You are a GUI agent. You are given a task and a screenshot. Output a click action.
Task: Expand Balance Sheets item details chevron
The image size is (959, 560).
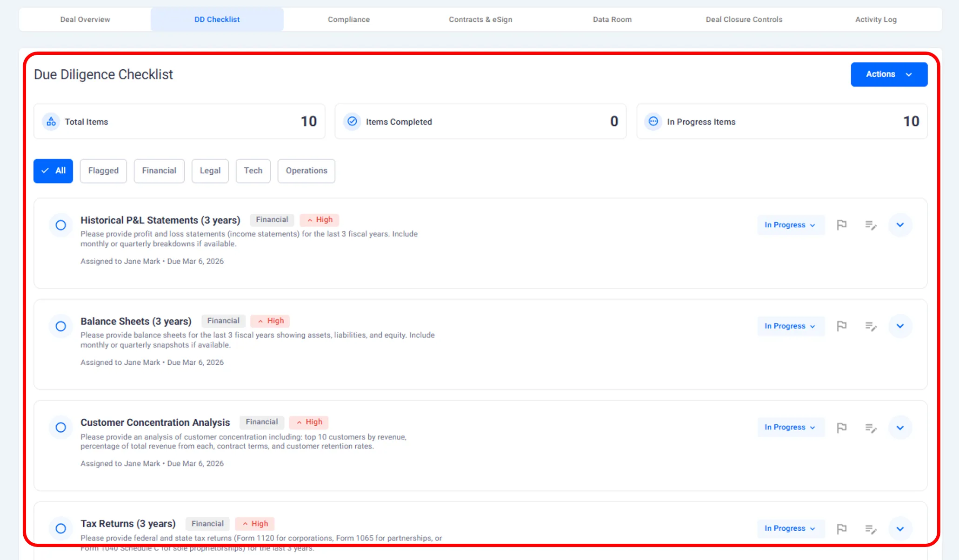coord(900,326)
